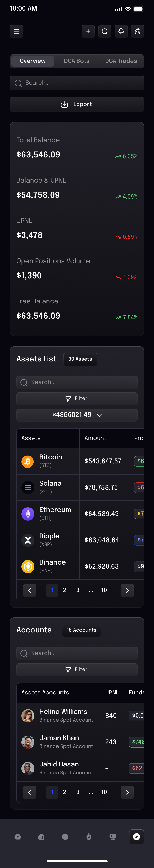Screen dimensions: 154x868
Task: Expand the $4856021.49 dropdown
Action: [x=77, y=415]
